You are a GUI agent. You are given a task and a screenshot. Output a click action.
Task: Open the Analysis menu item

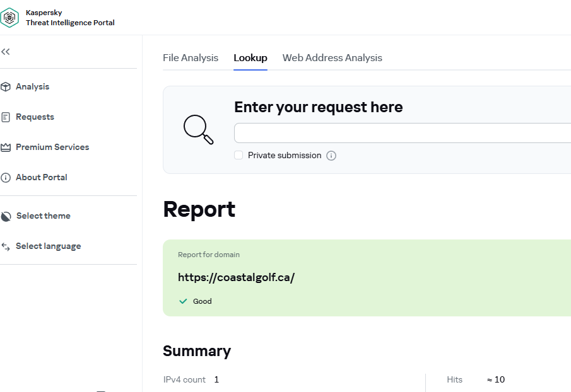coord(33,87)
